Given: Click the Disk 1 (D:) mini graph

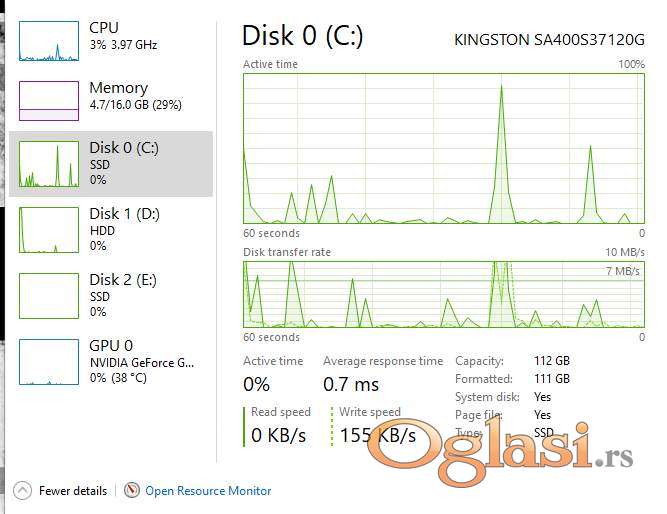Looking at the screenshot, I should (48, 229).
